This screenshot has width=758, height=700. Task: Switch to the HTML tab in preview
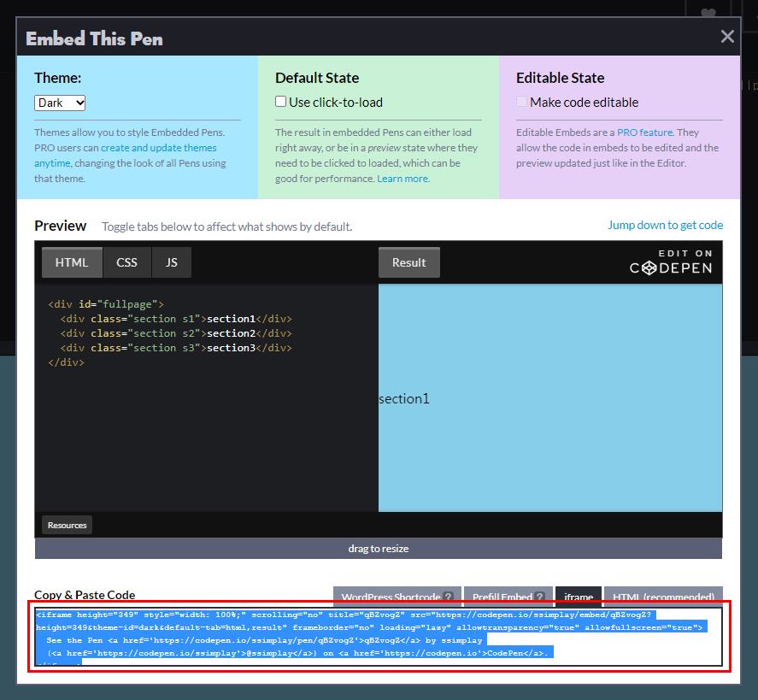[x=72, y=262]
